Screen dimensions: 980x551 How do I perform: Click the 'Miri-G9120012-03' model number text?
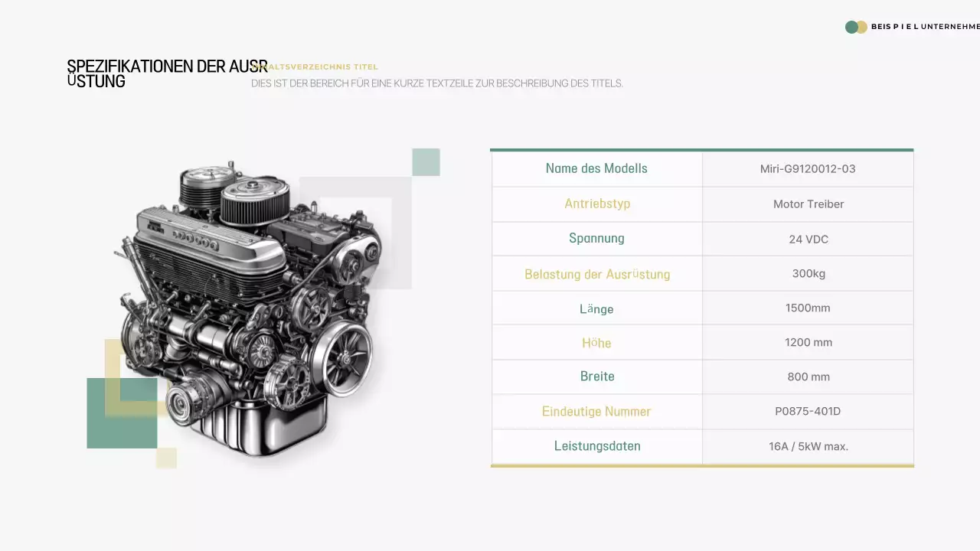coord(808,169)
